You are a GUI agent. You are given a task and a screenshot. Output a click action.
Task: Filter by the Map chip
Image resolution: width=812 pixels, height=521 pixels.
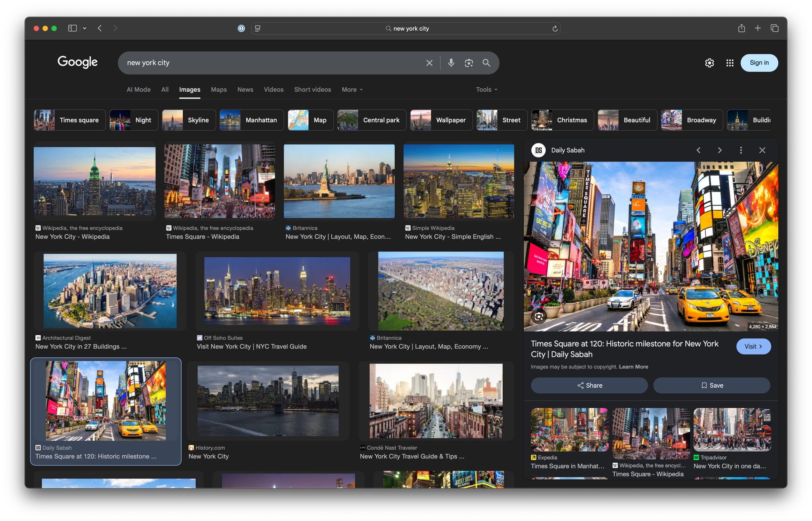311,120
